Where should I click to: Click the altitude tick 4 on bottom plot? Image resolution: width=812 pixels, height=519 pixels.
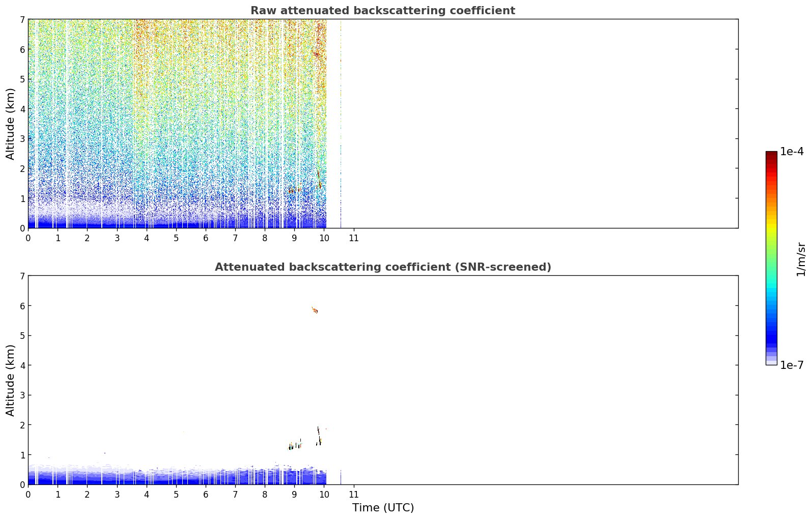pos(22,365)
